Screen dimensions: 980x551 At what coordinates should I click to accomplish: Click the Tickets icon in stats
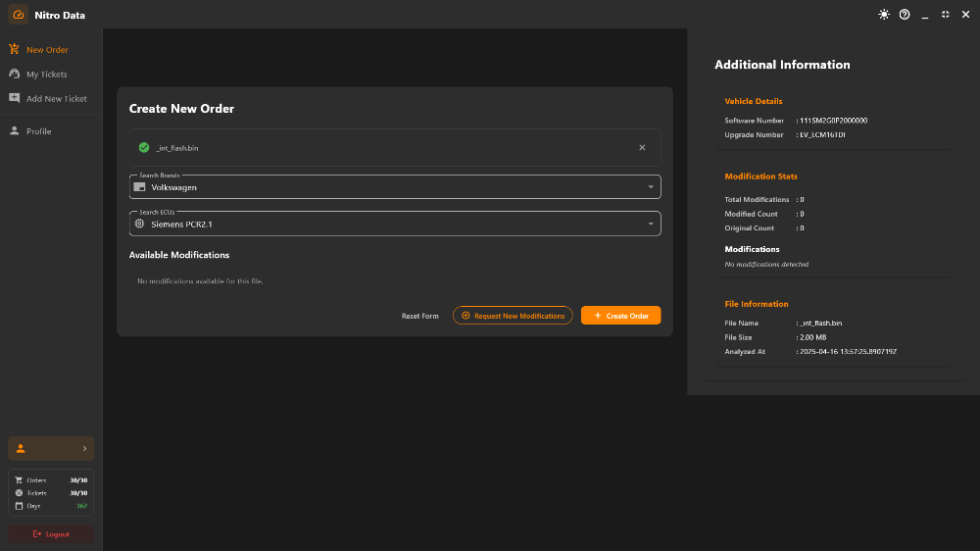19,493
